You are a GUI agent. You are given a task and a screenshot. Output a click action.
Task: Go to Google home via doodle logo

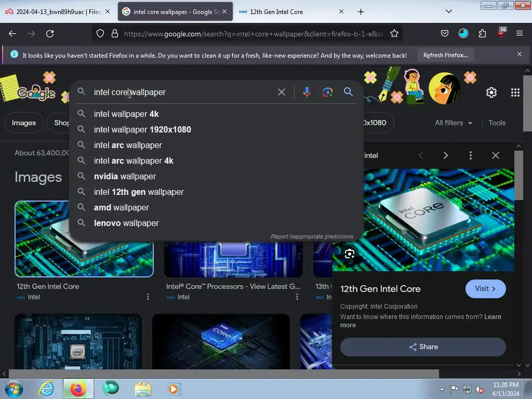(x=36, y=92)
